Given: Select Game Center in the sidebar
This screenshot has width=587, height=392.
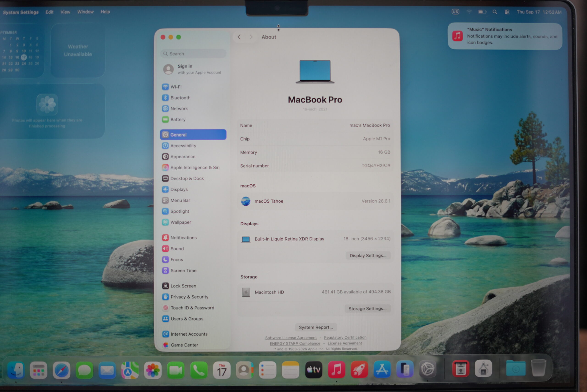Looking at the screenshot, I should point(193,345).
